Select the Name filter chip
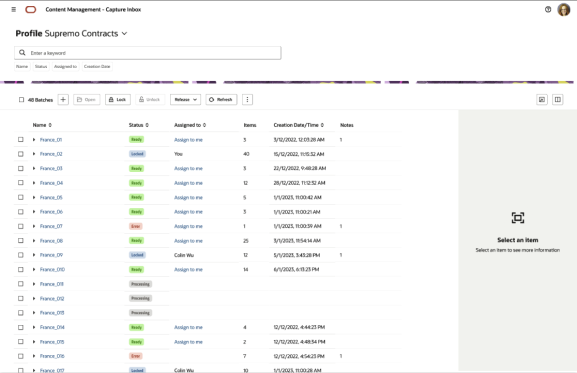 coord(22,67)
